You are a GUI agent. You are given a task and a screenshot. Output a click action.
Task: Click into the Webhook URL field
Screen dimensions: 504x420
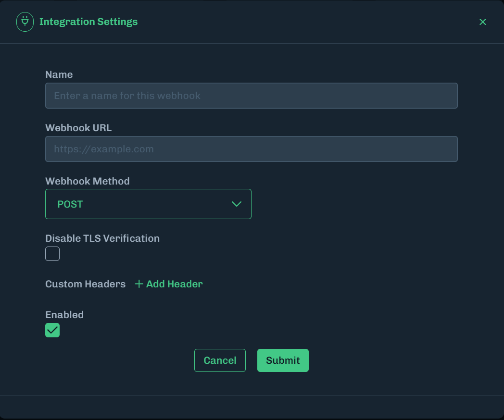pos(251,149)
